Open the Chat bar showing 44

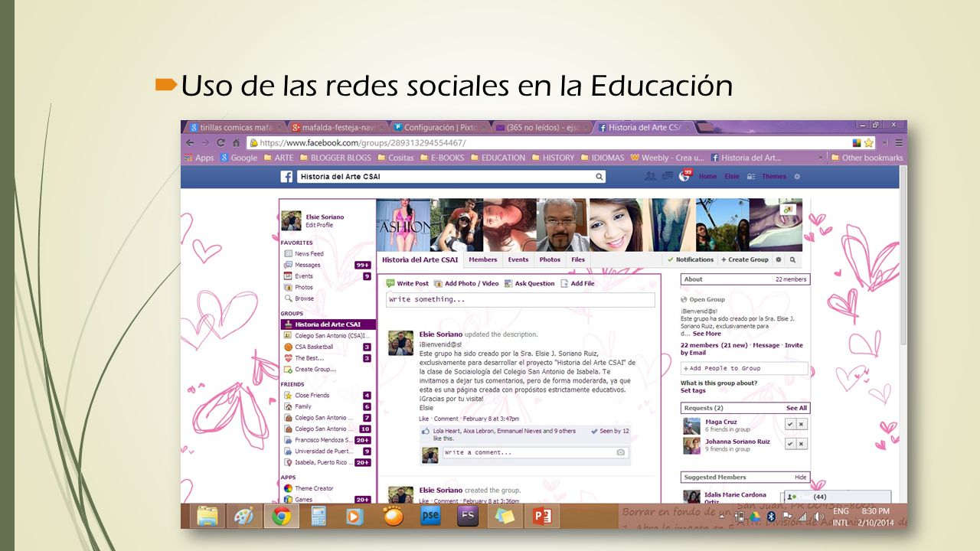837,497
